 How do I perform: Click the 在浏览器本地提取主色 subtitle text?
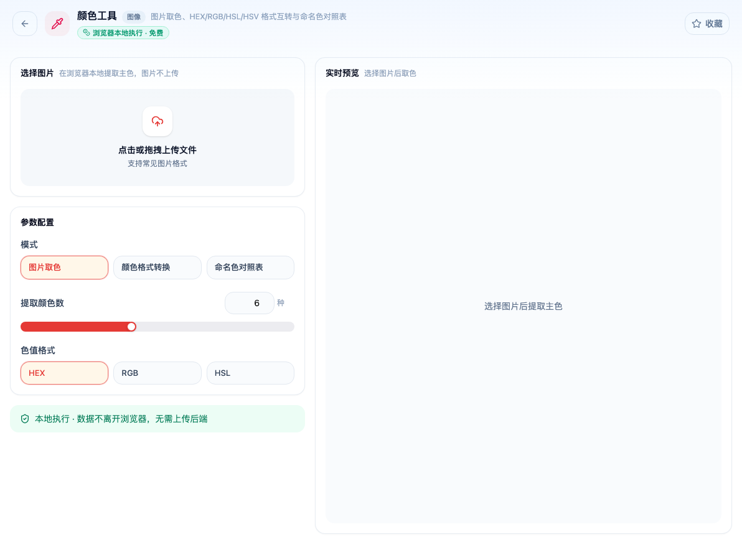(x=119, y=73)
